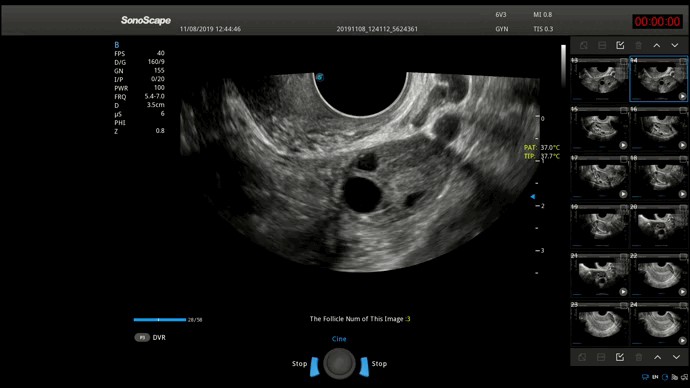Click the rightmost connected-devices tray icon
The image size is (690, 388).
click(684, 377)
